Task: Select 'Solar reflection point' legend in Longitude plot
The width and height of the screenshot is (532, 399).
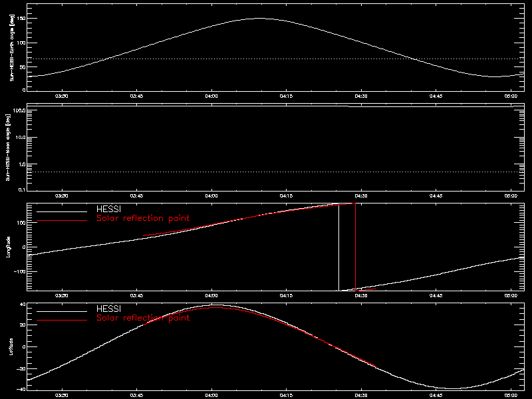Action: coord(143,218)
